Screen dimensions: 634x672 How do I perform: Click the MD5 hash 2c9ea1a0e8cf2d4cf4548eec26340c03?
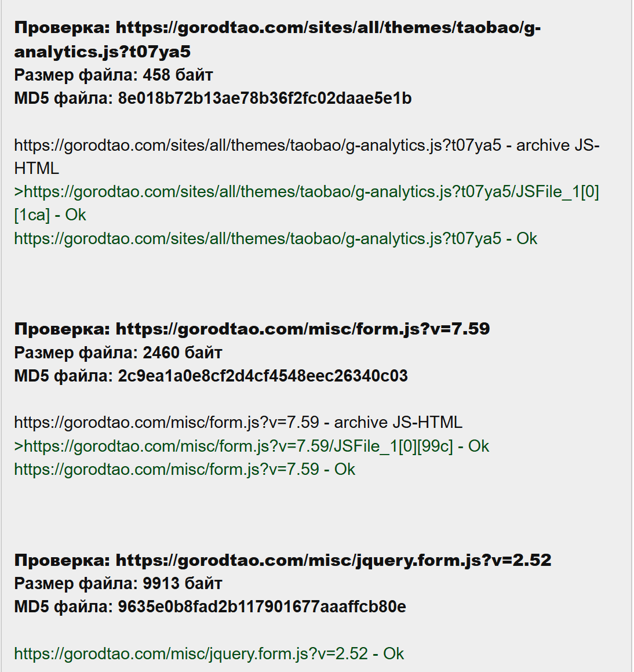coord(263,376)
